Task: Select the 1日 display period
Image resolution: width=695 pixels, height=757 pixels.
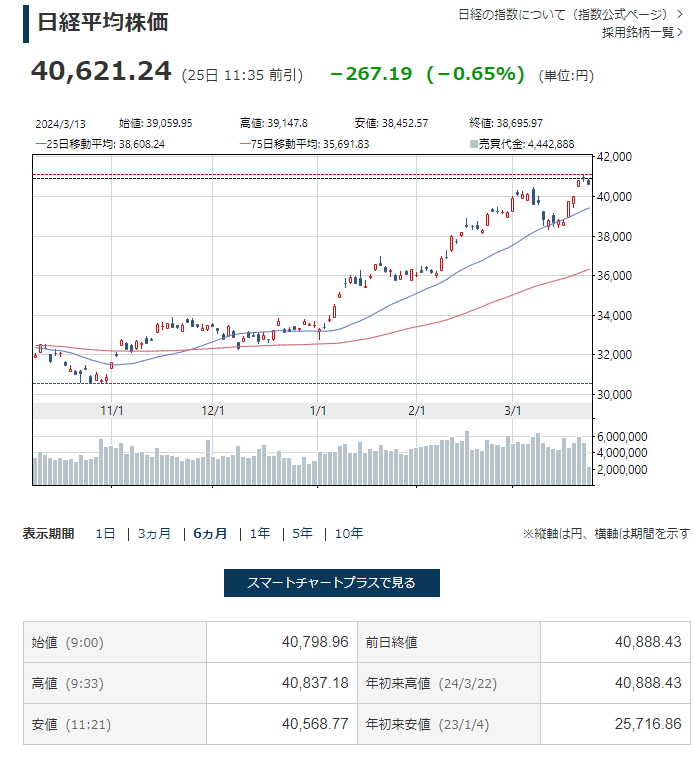Action: tap(105, 533)
